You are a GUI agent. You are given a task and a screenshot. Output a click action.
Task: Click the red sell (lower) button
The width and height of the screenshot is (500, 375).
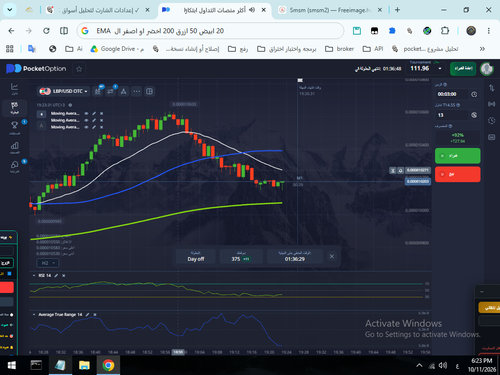457,174
